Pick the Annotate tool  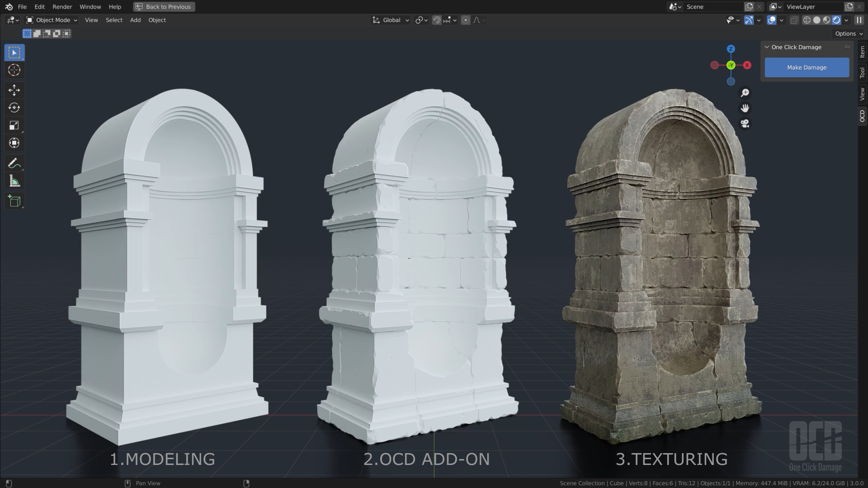(14, 163)
